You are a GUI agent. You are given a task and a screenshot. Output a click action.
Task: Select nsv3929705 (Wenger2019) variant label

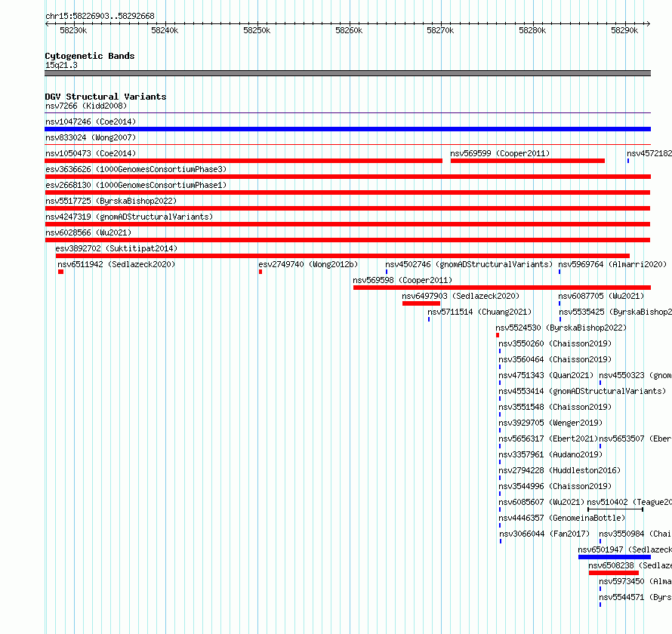550,423
